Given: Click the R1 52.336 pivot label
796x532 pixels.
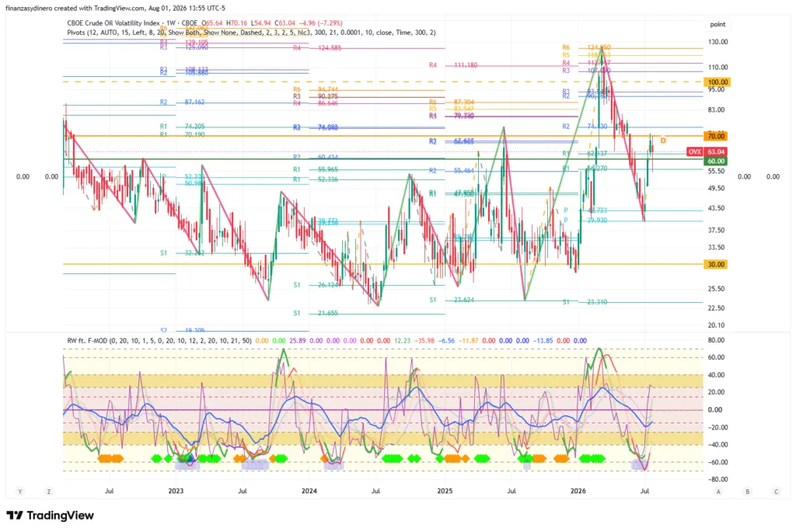Looking at the screenshot, I should click(x=316, y=179).
